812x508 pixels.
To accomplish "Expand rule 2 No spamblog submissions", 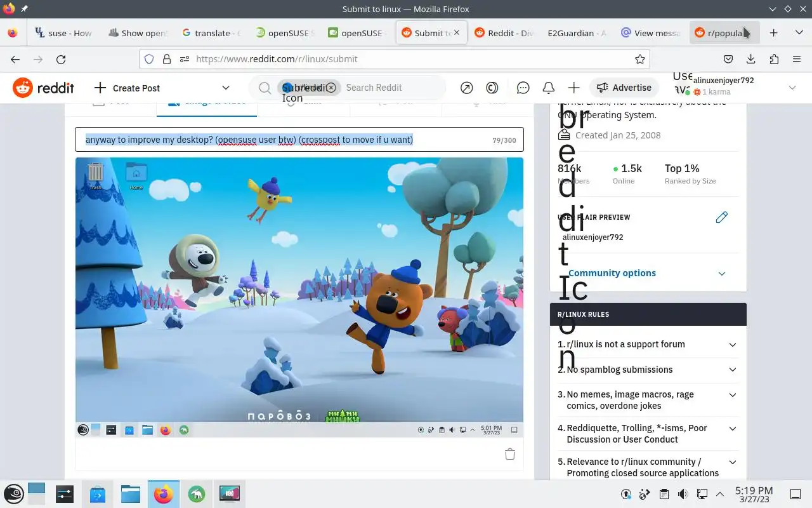I will click(x=647, y=370).
